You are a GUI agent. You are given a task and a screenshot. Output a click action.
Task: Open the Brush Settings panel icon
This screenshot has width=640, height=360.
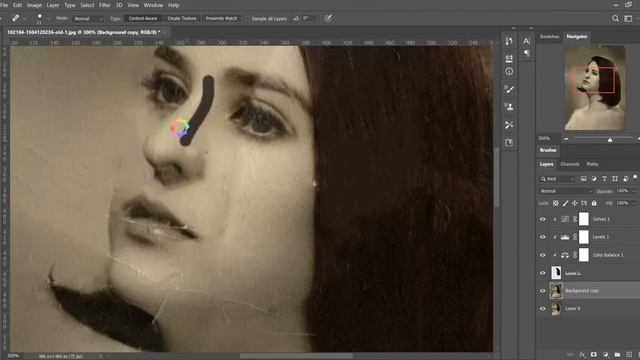click(509, 89)
